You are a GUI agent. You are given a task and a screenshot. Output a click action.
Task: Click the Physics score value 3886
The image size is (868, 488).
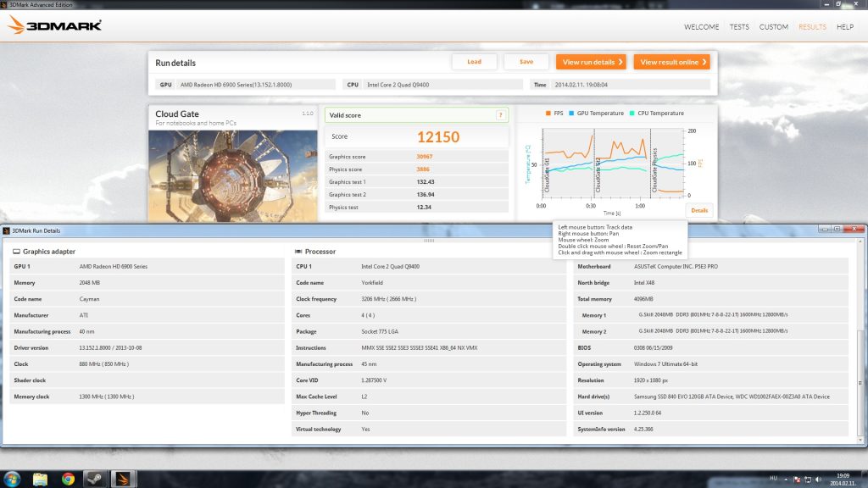click(423, 169)
